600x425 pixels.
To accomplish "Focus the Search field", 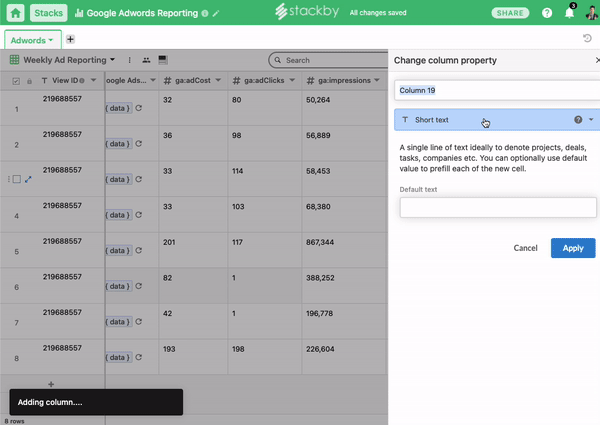I will point(329,60).
